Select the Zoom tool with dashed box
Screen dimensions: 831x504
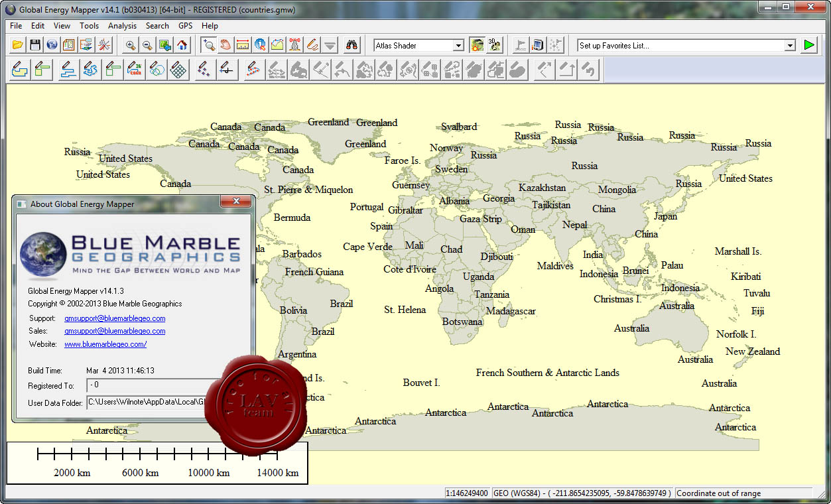click(209, 45)
